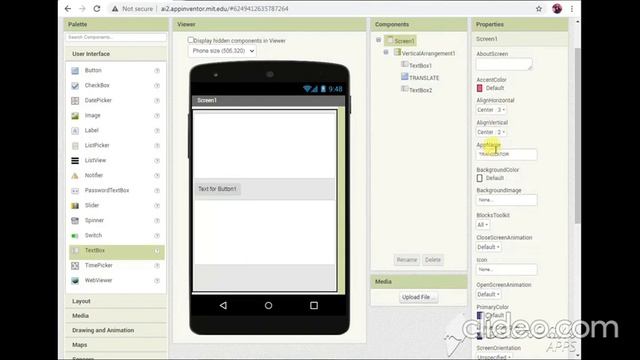The width and height of the screenshot is (640, 360).
Task: Click the Upload File button
Action: tap(418, 297)
